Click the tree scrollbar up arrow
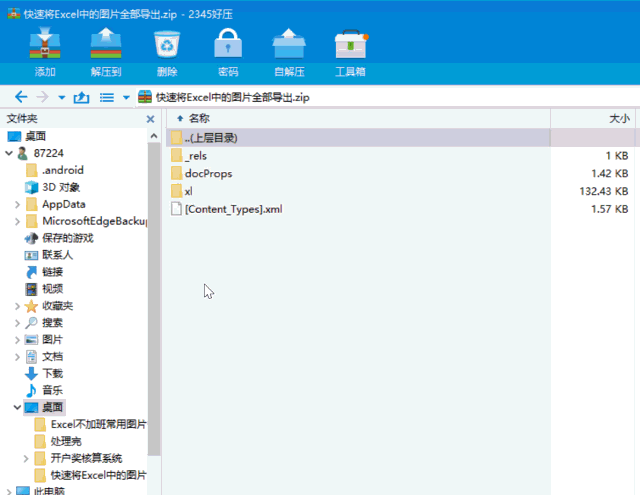Image resolution: width=640 pixels, height=495 pixels. [154, 136]
